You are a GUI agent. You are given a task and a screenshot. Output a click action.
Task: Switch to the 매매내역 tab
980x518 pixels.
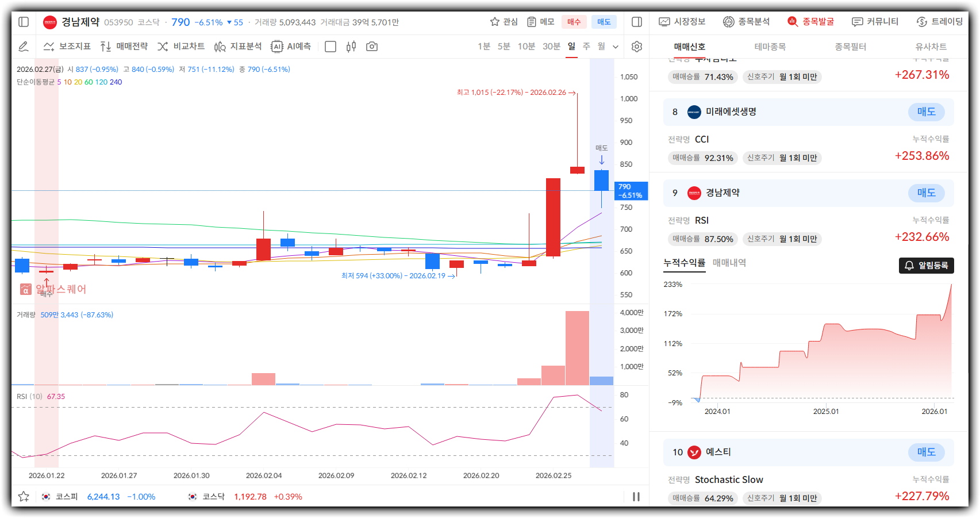[x=729, y=263]
